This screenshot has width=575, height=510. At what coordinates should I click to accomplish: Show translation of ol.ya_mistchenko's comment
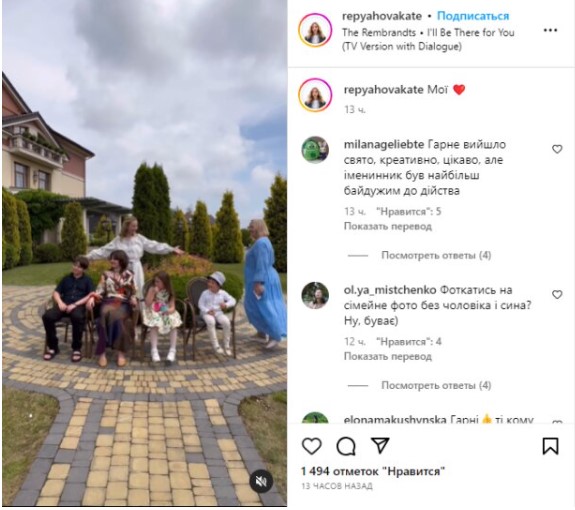click(388, 356)
